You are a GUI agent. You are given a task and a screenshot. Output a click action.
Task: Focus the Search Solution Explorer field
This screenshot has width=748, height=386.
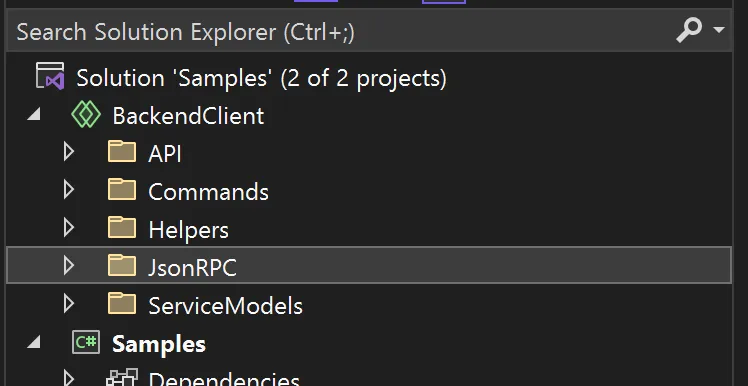(x=369, y=31)
